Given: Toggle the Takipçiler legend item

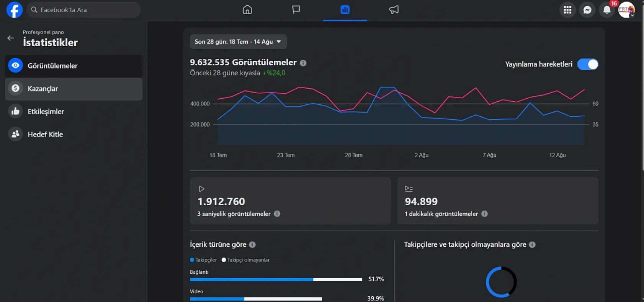Looking at the screenshot, I should [x=203, y=260].
